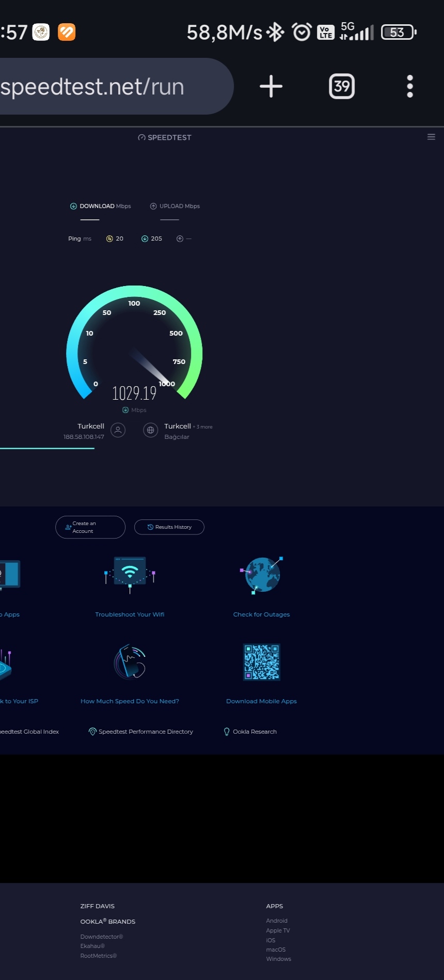Viewport: 444px width, 980px height.
Task: Click the battery indicator showing 53
Action: pyautogui.click(x=399, y=32)
